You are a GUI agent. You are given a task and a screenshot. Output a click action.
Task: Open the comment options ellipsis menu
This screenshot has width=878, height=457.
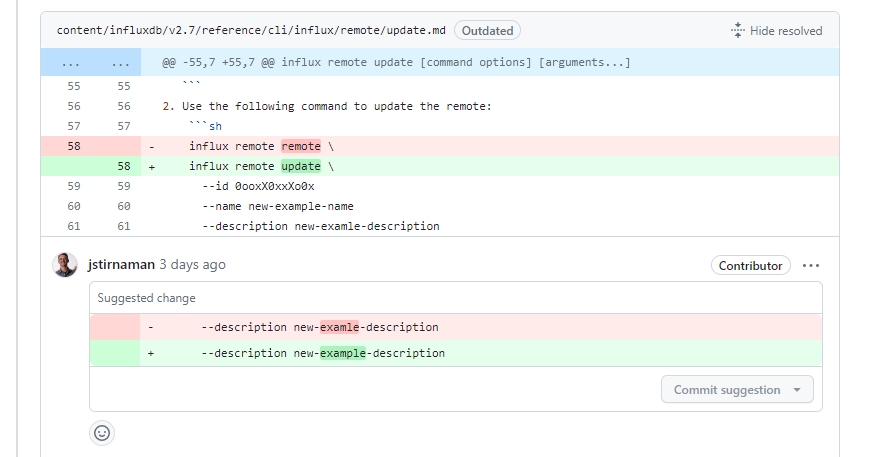pos(810,265)
